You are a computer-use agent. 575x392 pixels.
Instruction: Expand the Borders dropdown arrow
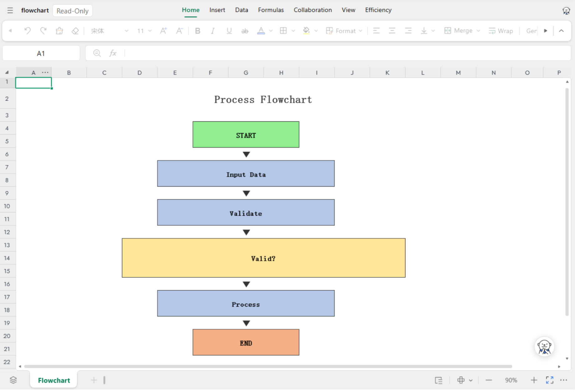pos(293,31)
